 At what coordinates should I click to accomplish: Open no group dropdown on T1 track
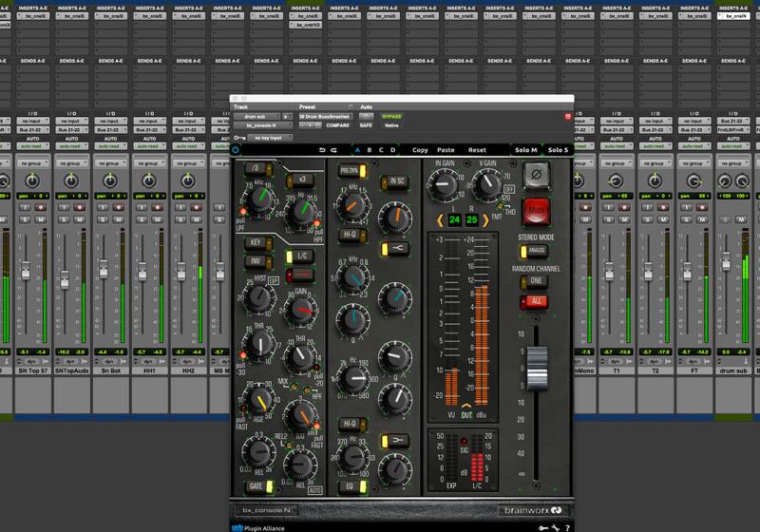616,163
